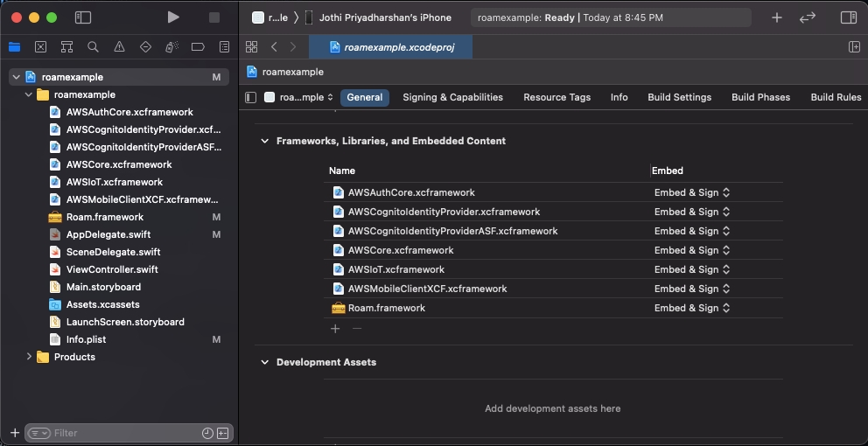Collapse the roamexample project root
The width and height of the screenshot is (868, 446).
[17, 77]
